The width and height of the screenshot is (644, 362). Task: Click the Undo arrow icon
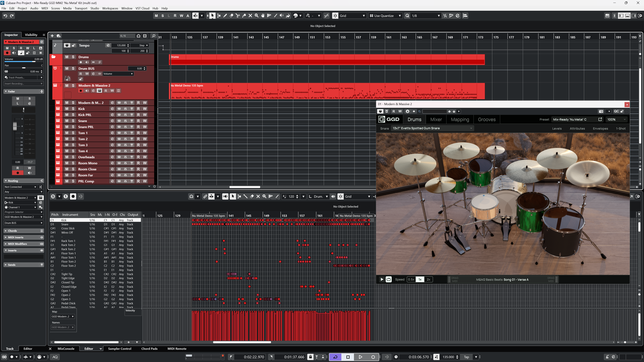click(x=5, y=16)
